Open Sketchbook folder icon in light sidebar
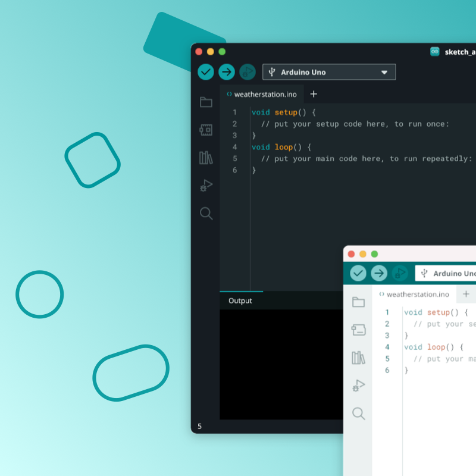The width and height of the screenshot is (476, 476). point(359,302)
